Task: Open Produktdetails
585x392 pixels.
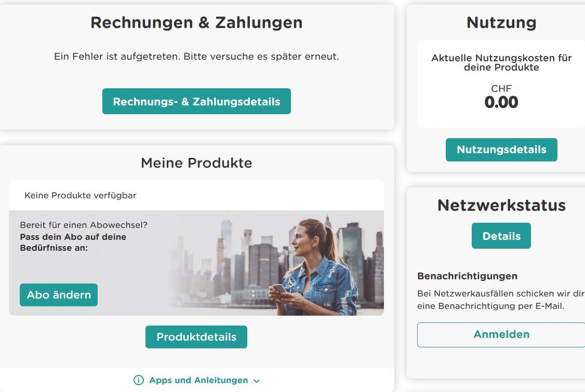Action: coord(196,337)
